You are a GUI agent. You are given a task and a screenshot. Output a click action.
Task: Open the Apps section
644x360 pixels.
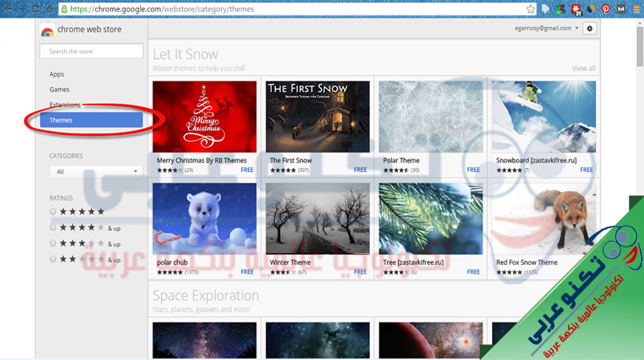click(x=57, y=74)
